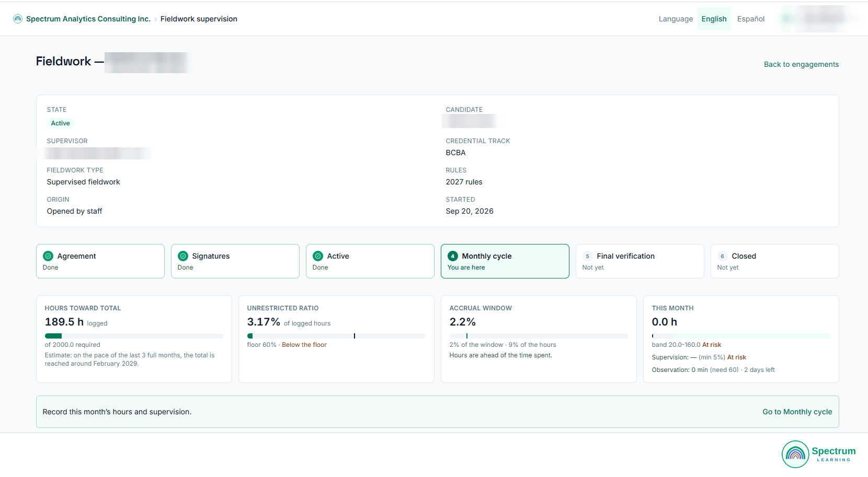Click the Fieldwork supervision breadcrumb

pos(199,19)
